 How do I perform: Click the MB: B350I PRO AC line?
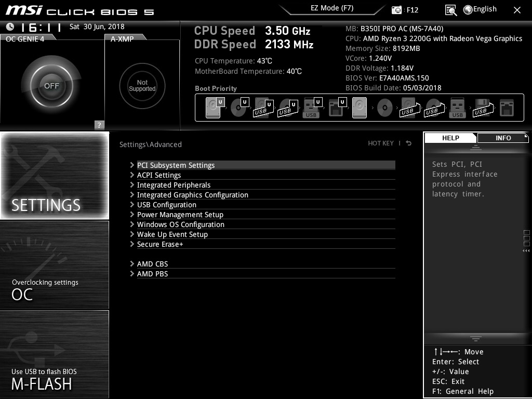pos(394,29)
